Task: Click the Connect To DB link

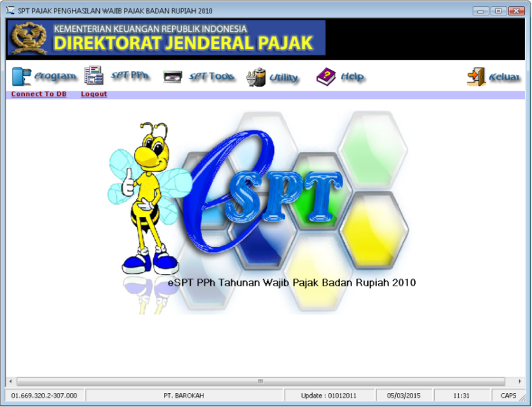Action: (x=39, y=94)
